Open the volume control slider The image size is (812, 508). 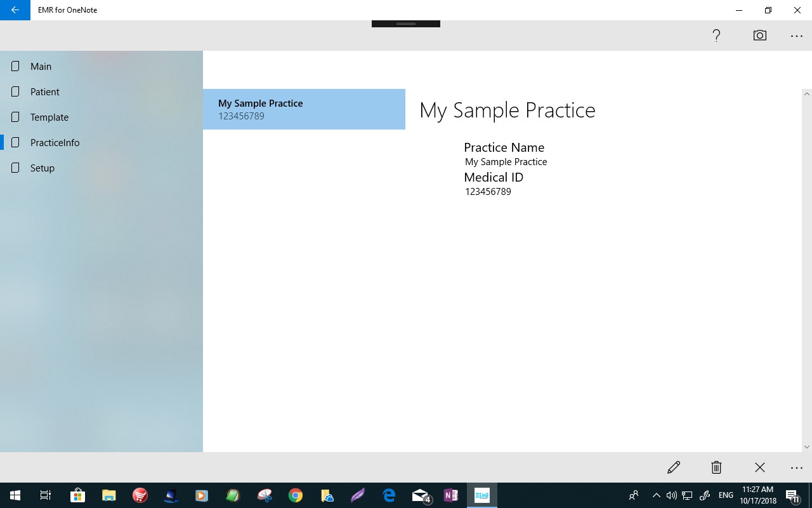[x=671, y=495]
